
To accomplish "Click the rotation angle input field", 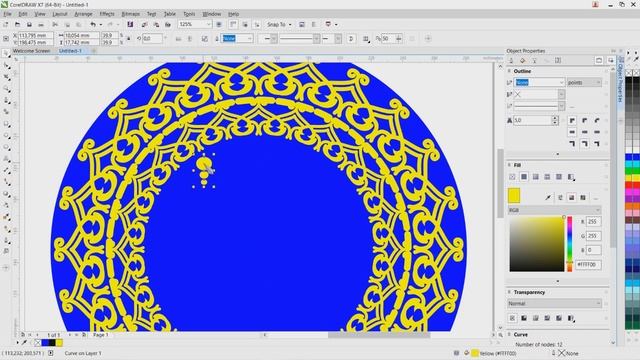I will [x=152, y=39].
